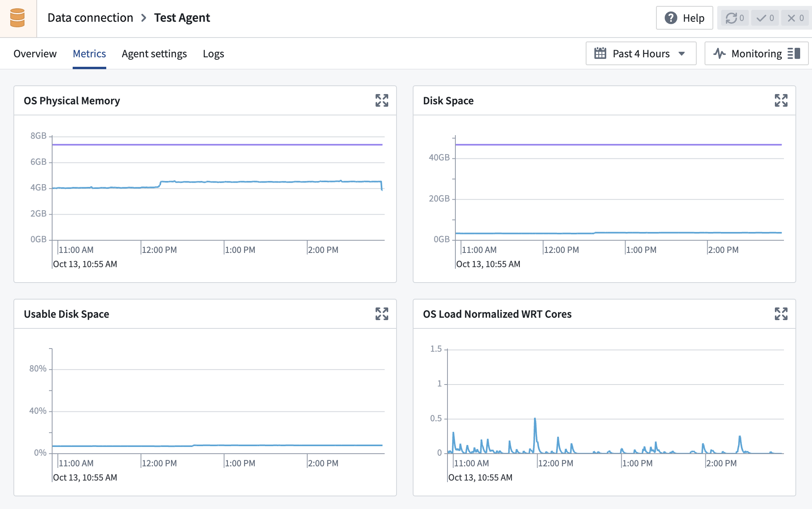Click the purple total line in Disk Space chart
This screenshot has height=509, width=812.
[x=618, y=145]
